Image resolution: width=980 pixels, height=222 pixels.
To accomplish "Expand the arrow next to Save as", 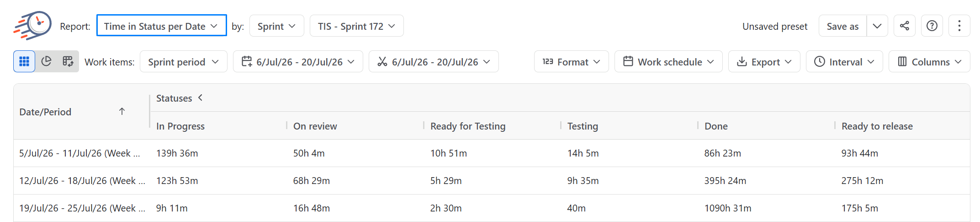I will coord(877,26).
